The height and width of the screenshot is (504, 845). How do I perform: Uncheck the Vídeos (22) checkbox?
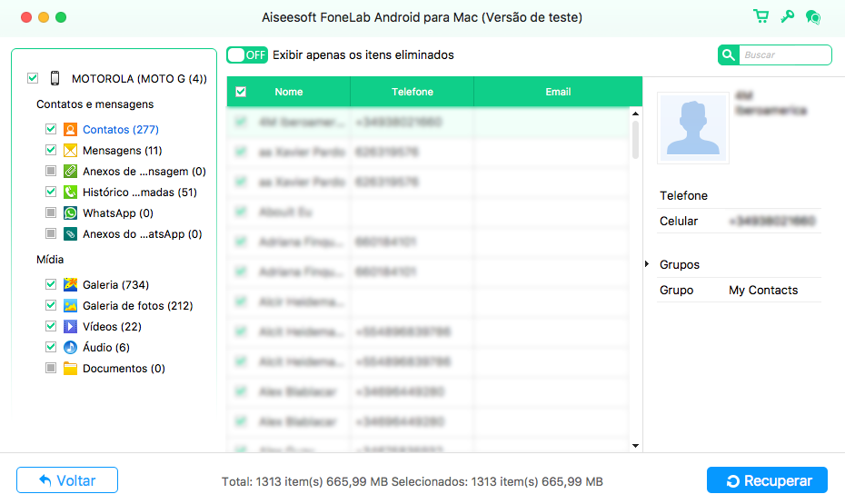pos(51,327)
